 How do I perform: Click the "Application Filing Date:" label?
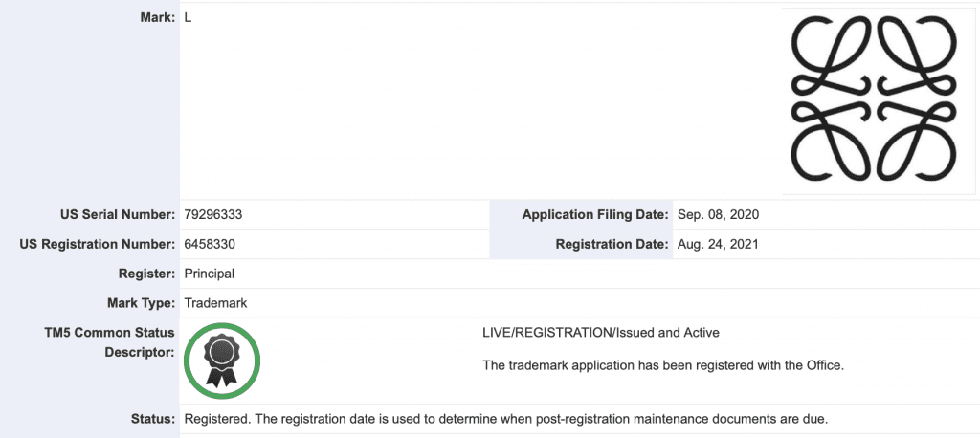[x=595, y=214]
